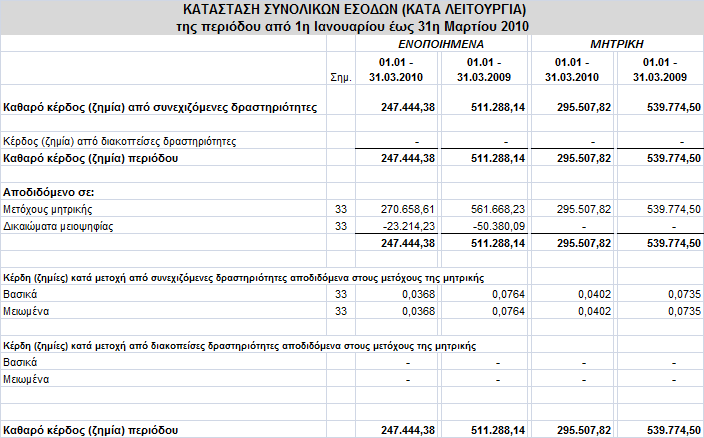
Task: Click 0,0368 in the Μειωμένα row
Action: coord(418,311)
